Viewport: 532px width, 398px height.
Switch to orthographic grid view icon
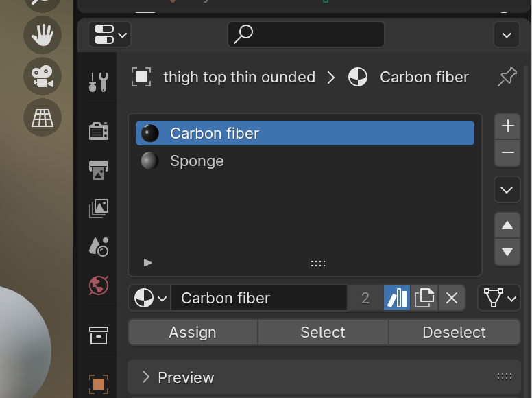click(x=43, y=117)
